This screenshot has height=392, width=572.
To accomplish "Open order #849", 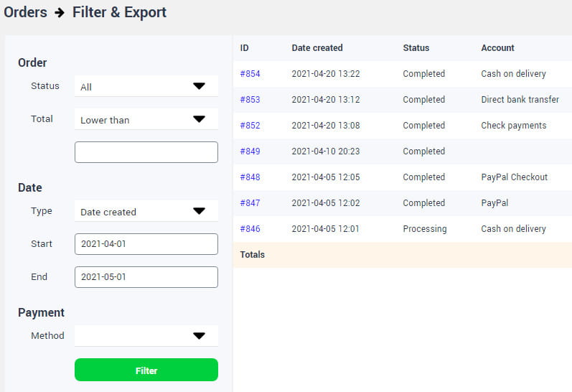I will [250, 151].
